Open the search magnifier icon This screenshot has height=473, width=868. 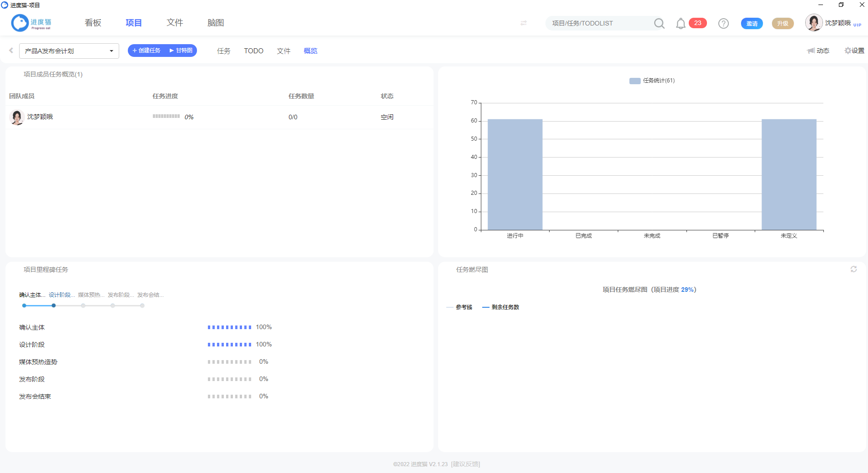coord(659,23)
